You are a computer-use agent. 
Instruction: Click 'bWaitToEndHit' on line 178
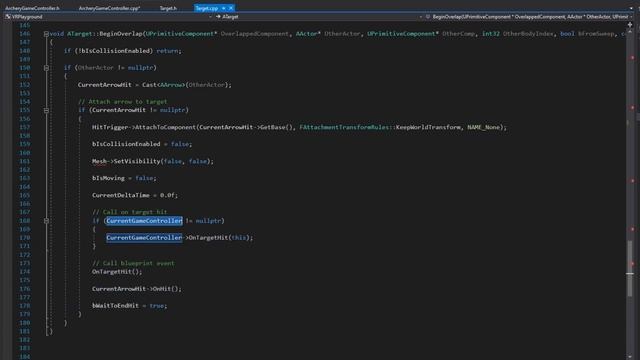point(115,306)
